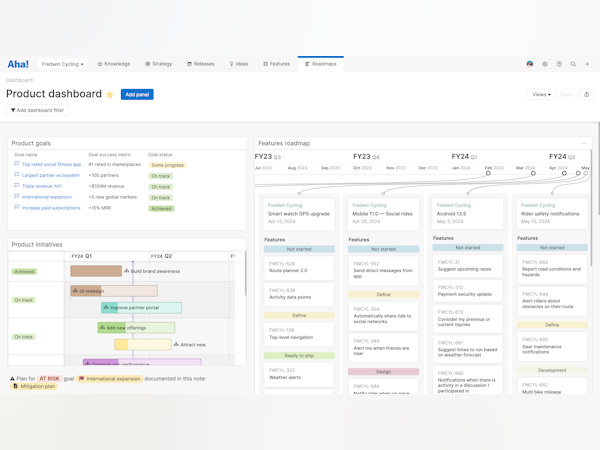Open the Releases menu

coord(201,64)
